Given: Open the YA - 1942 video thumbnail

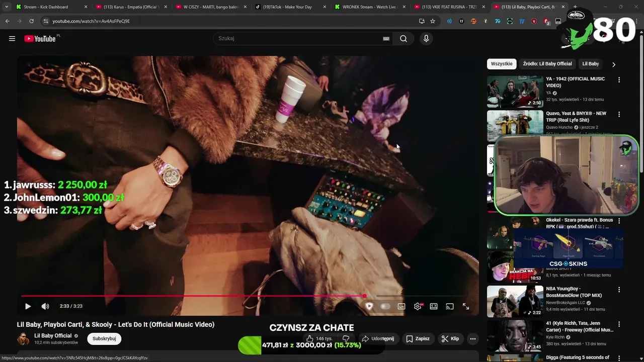Looking at the screenshot, I should pos(515,92).
